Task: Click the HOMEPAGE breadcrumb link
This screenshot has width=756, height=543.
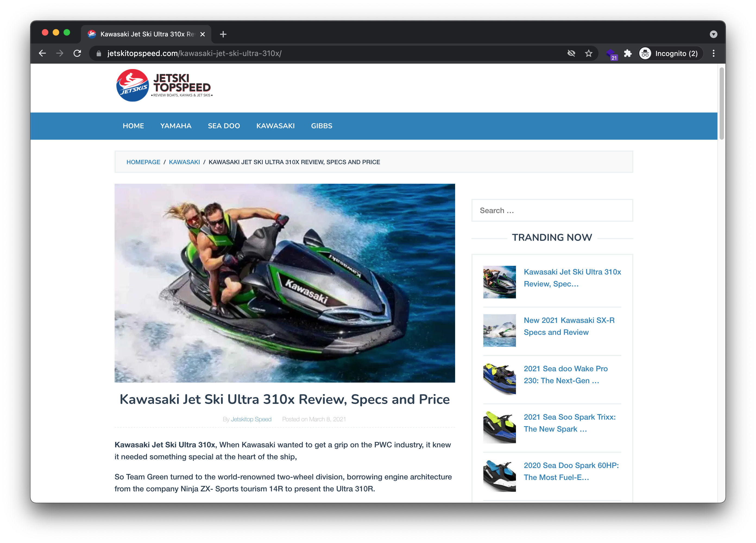Action: 143,162
